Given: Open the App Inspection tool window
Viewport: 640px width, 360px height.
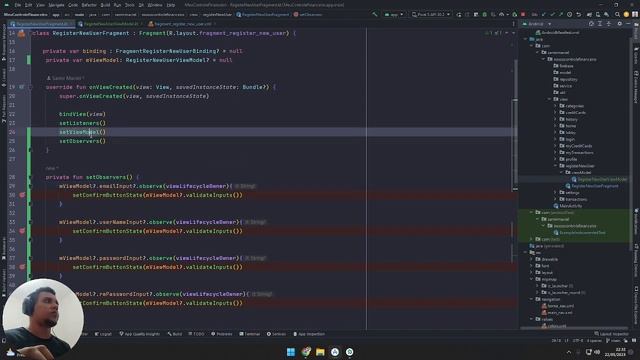Looking at the screenshot, I should pos(309,334).
